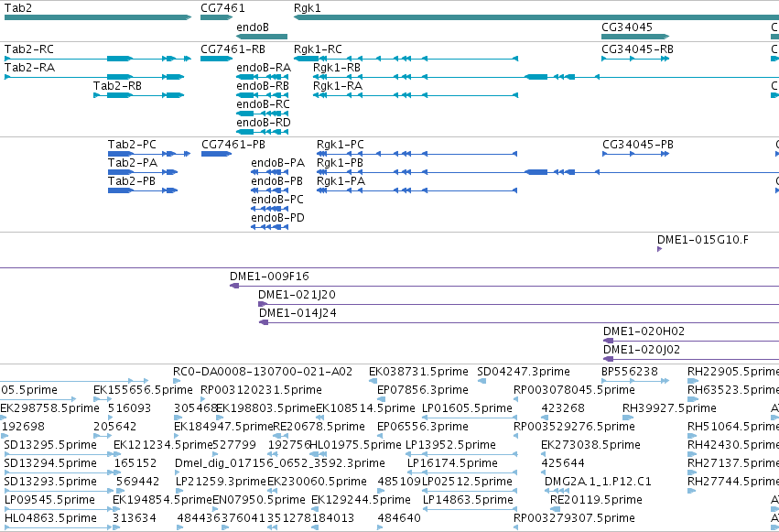Pick the RP003078045.5prime label
The image size is (779, 532).
click(x=574, y=390)
